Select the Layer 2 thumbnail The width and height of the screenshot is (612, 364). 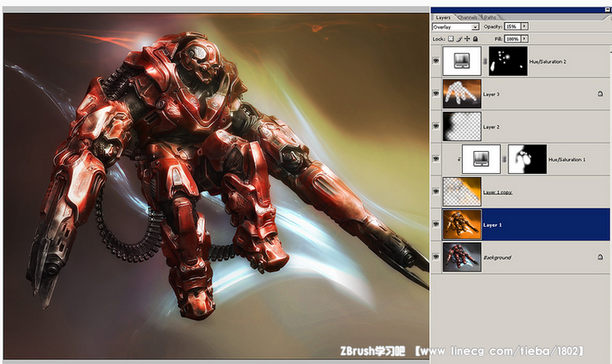pos(462,127)
